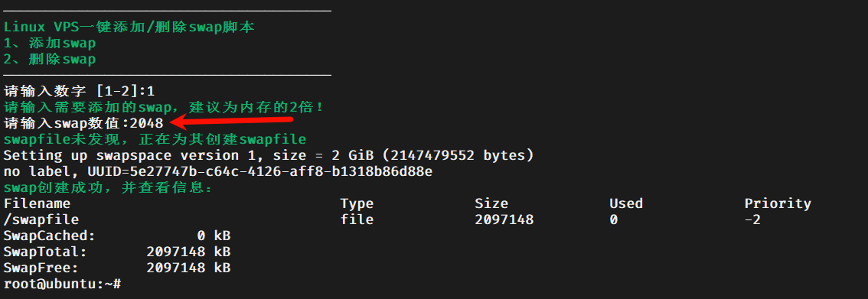Click the red arrow pointing at 2048
This screenshot has height=299, width=868.
pos(232,121)
